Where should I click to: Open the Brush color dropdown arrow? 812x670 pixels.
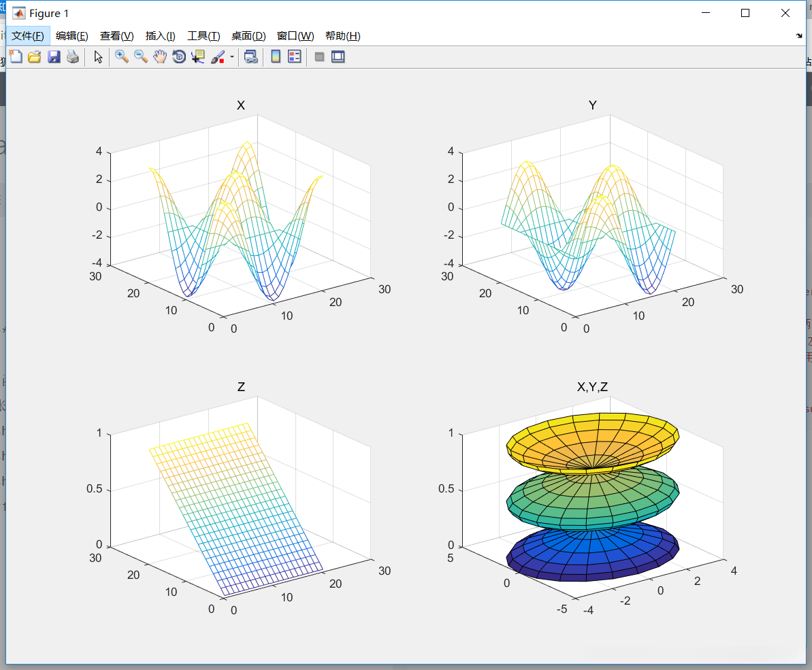click(231, 57)
